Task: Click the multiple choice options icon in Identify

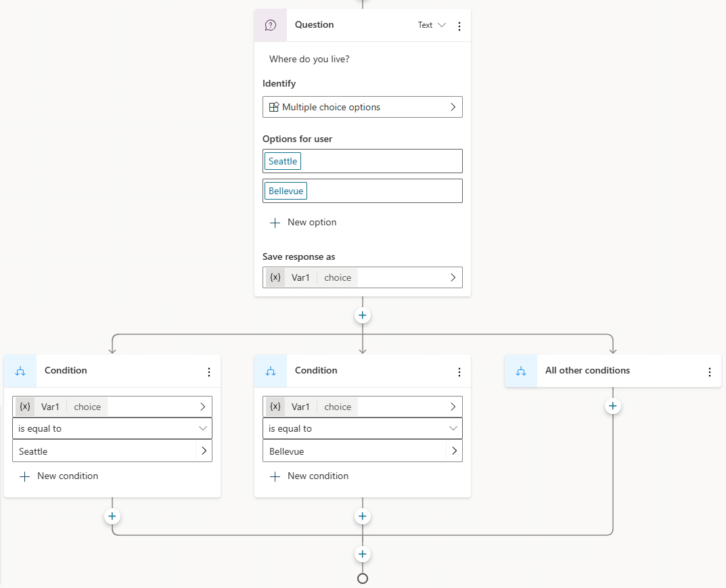Action: (273, 107)
